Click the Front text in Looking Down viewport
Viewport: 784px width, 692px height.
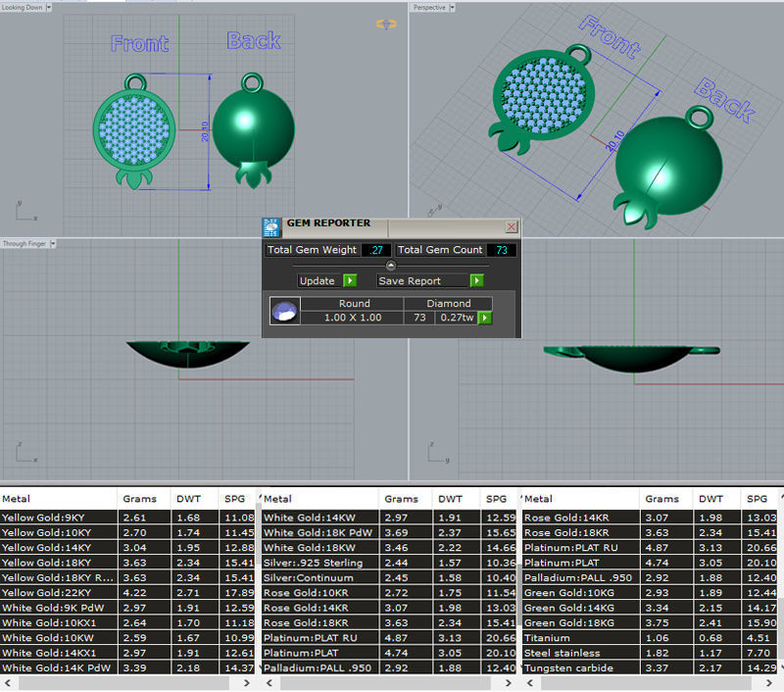(x=139, y=43)
